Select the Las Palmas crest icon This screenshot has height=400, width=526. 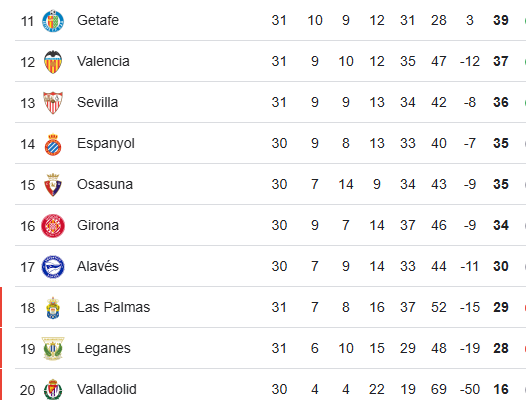[53, 308]
